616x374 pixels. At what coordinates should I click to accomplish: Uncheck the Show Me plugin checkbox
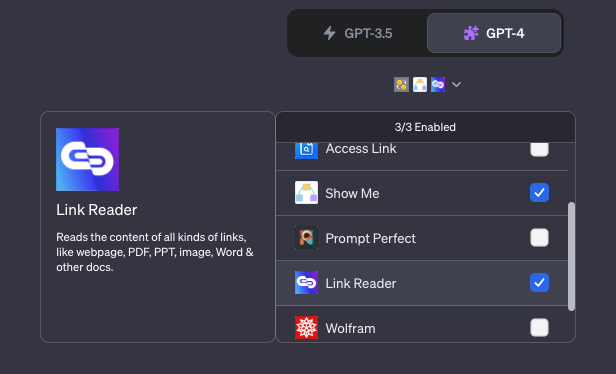pyautogui.click(x=539, y=192)
